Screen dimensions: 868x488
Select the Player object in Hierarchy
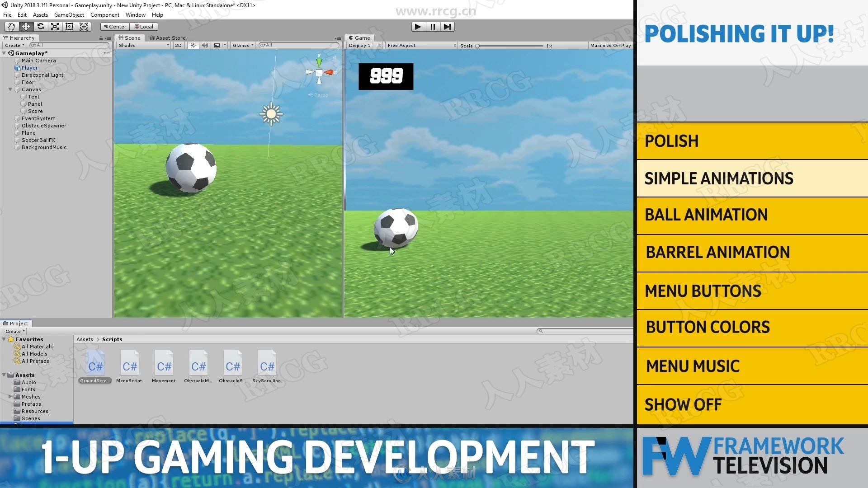(29, 67)
